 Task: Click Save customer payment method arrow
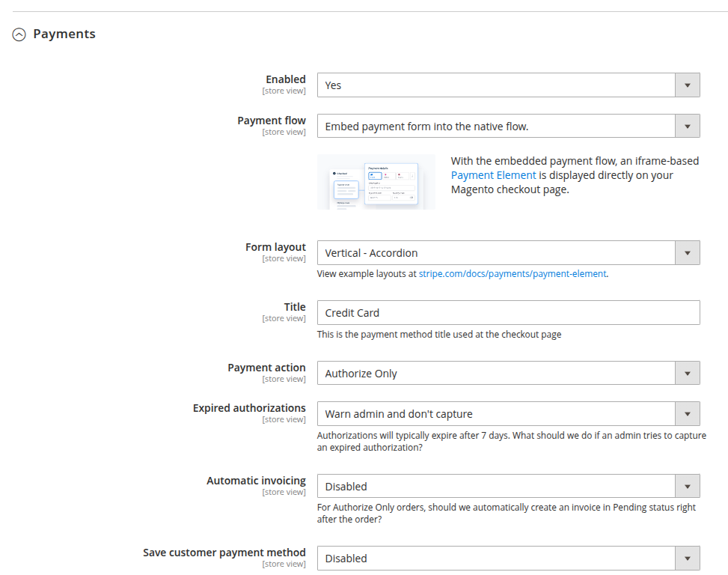click(x=688, y=559)
